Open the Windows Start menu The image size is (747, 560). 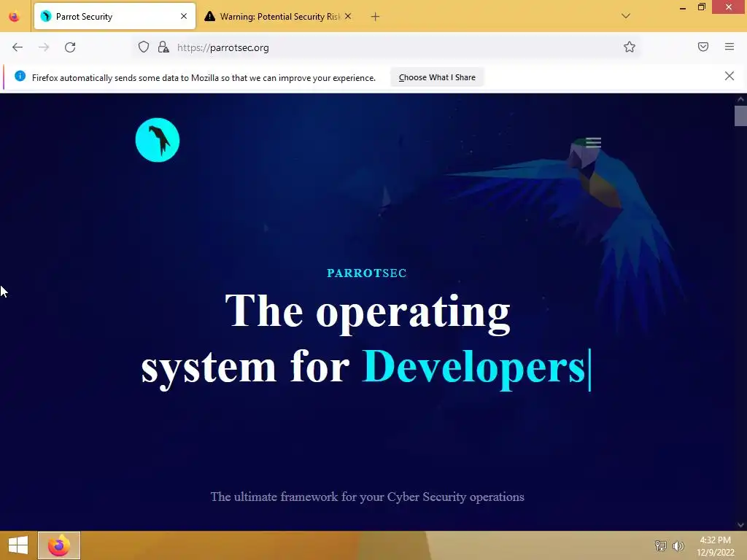tap(18, 545)
